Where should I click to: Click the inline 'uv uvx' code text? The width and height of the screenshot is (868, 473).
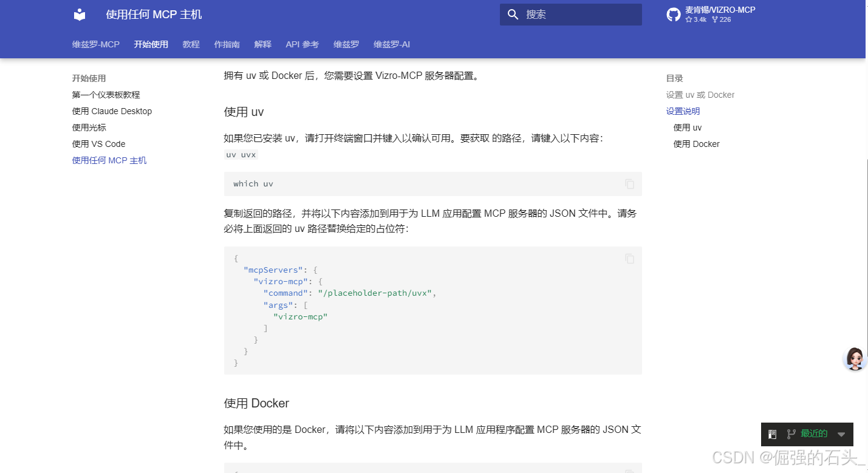click(x=241, y=155)
